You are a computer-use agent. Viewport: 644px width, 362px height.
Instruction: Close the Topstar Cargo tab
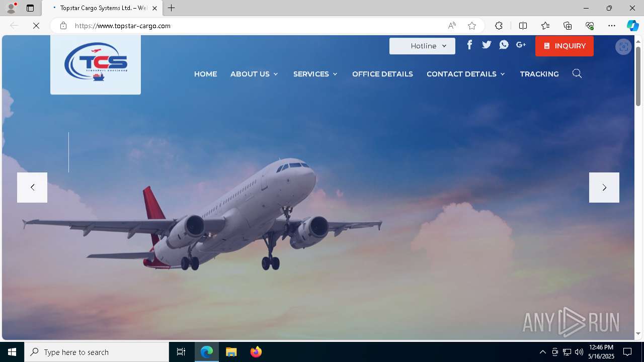(x=155, y=8)
